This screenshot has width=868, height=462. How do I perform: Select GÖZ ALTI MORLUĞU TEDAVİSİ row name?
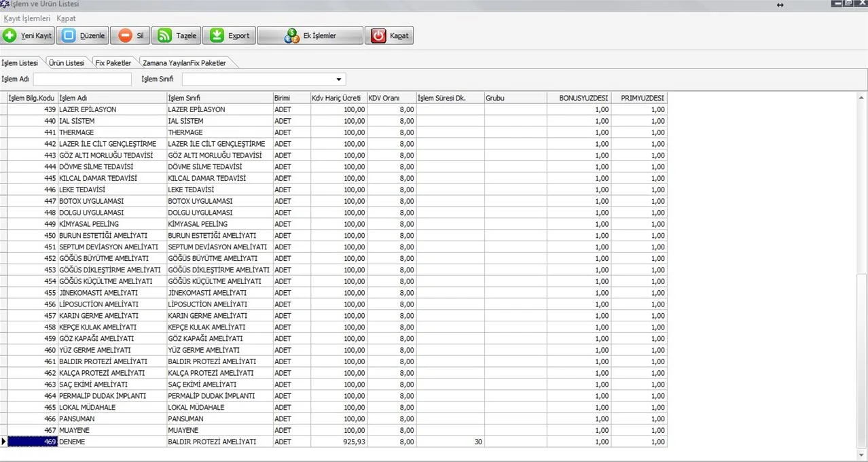click(106, 156)
